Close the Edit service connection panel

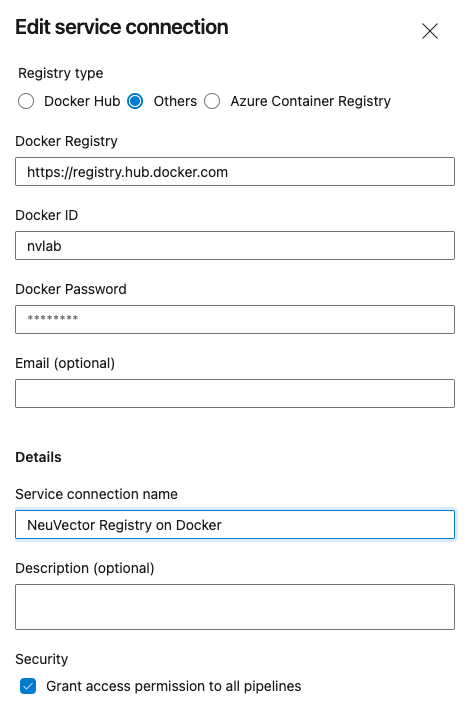tap(430, 31)
